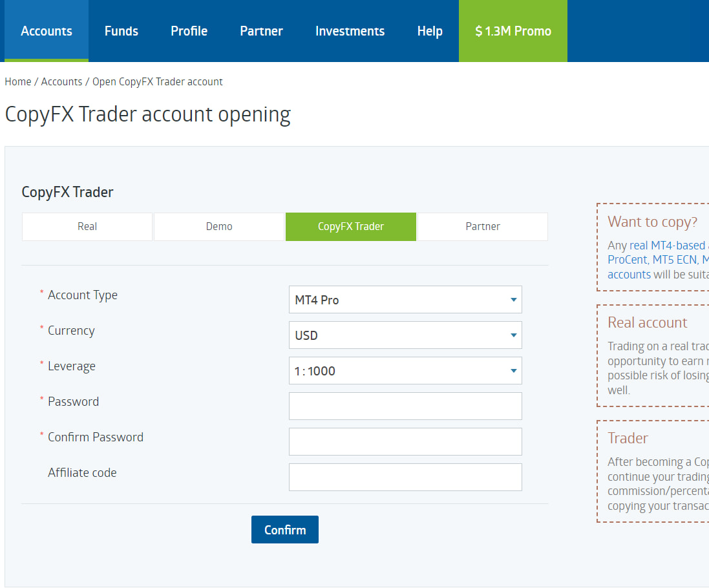Expand the Currency dropdown showing USD
This screenshot has height=588, width=709.
click(x=405, y=335)
